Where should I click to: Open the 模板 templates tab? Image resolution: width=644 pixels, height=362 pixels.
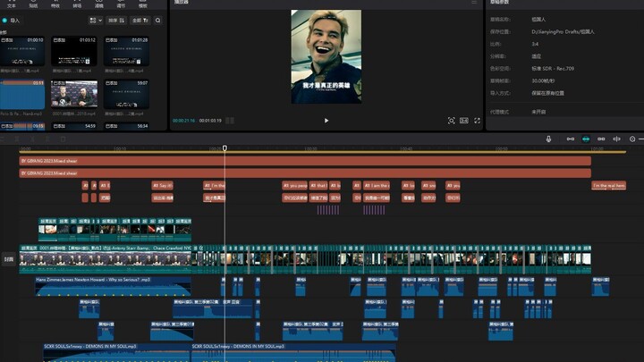click(142, 4)
